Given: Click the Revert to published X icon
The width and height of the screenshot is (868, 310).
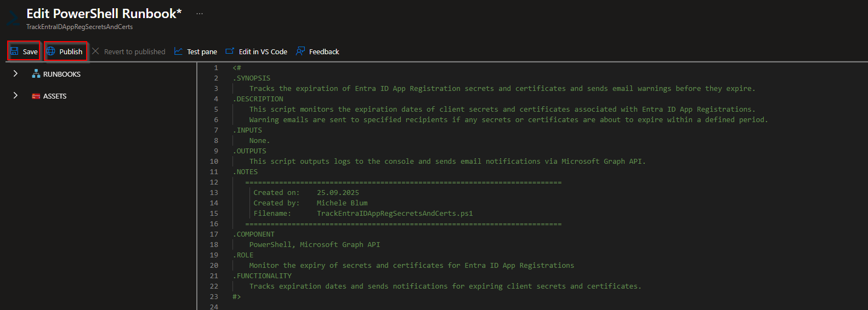Looking at the screenshot, I should tap(95, 51).
